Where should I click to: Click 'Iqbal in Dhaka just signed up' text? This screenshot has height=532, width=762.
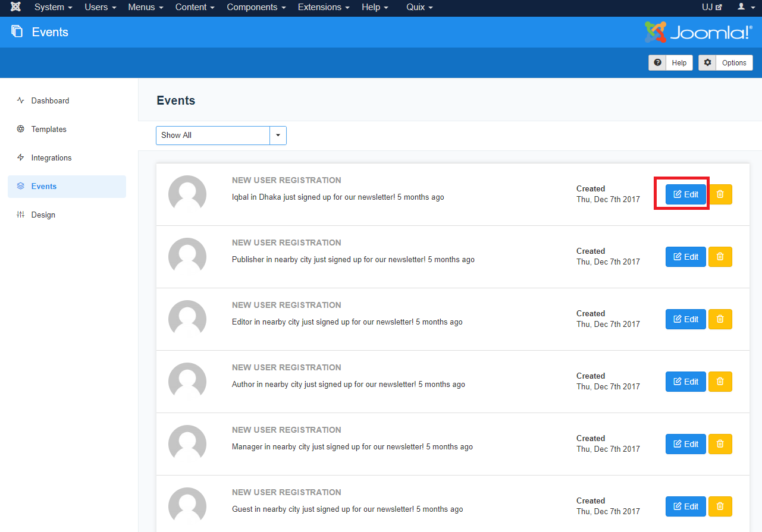[x=338, y=197]
